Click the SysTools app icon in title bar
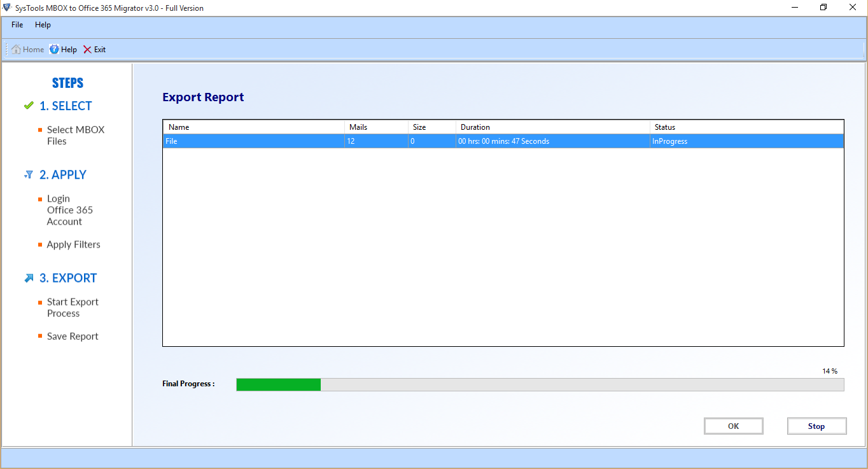868x469 pixels. [7, 8]
